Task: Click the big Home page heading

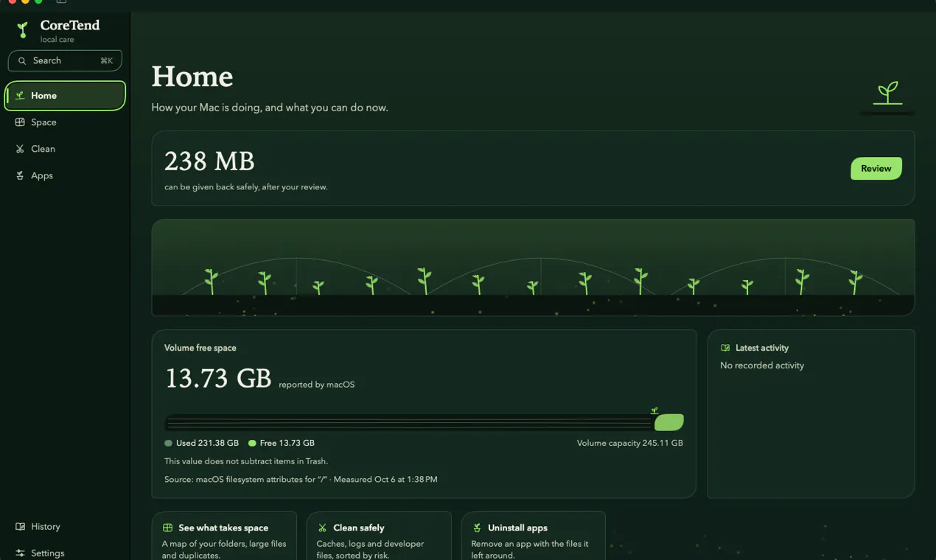Action: tap(192, 77)
